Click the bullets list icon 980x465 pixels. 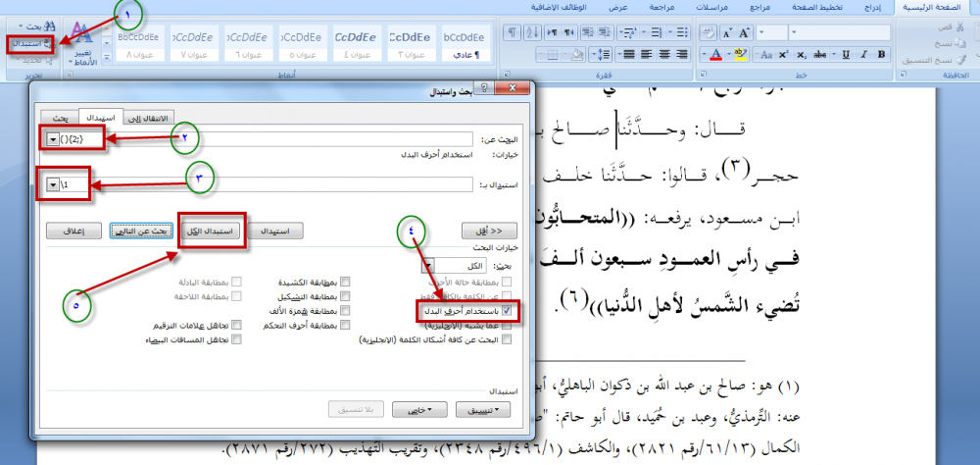(680, 31)
